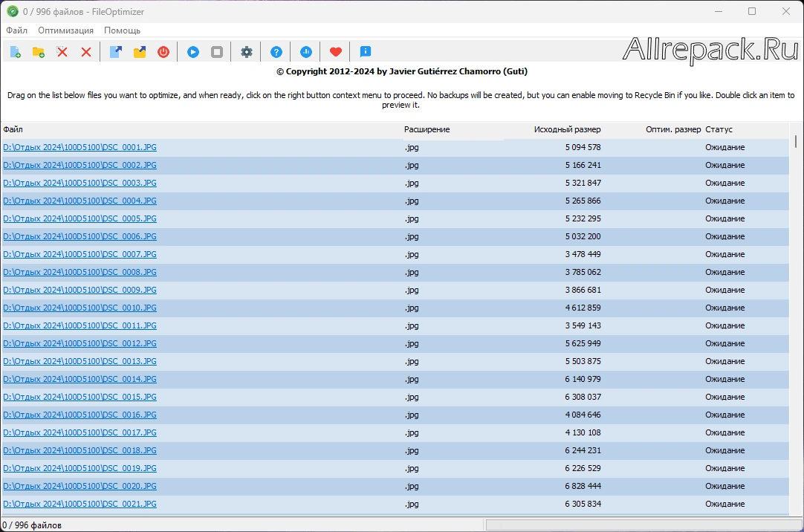
Task: Open file link DSC_0008.JPG
Action: click(80, 272)
